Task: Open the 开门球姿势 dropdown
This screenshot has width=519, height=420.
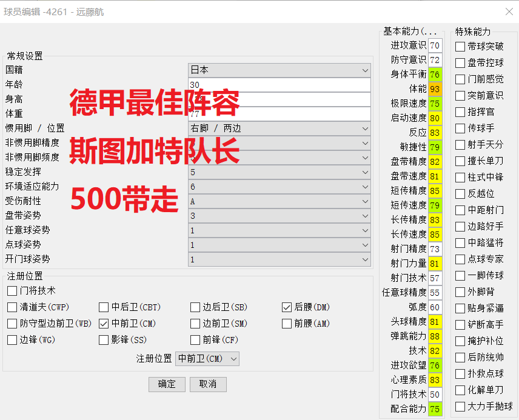Action: [x=280, y=259]
